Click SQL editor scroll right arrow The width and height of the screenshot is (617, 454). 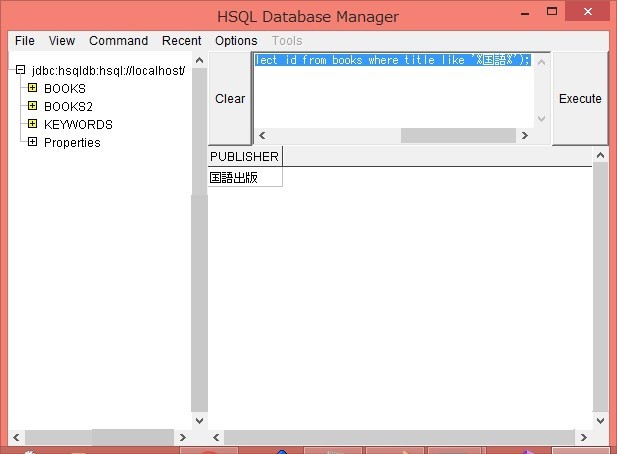click(525, 135)
